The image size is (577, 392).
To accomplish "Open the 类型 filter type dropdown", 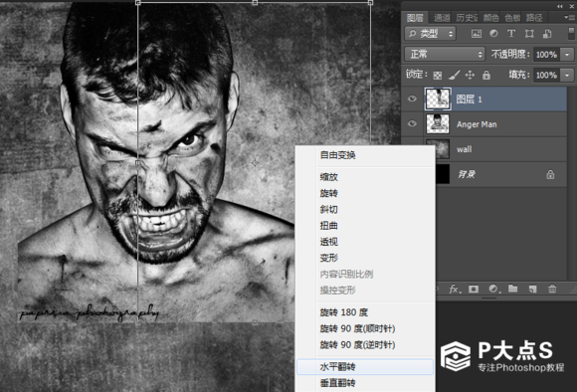I will (431, 34).
